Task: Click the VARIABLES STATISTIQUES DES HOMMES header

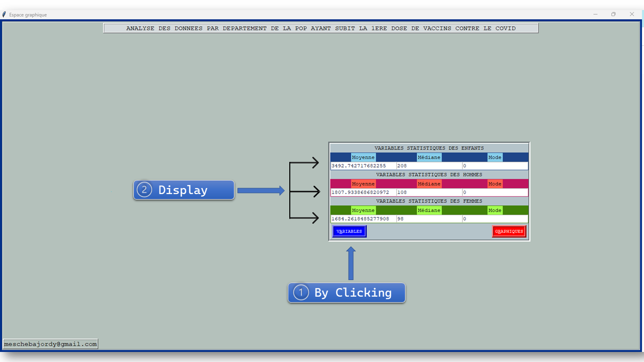Action: [429, 174]
